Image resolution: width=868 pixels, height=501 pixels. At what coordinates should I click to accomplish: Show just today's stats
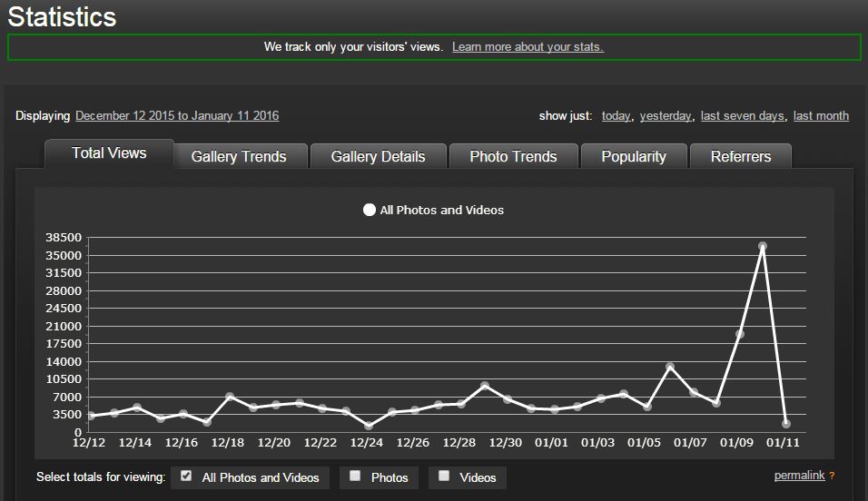click(616, 115)
